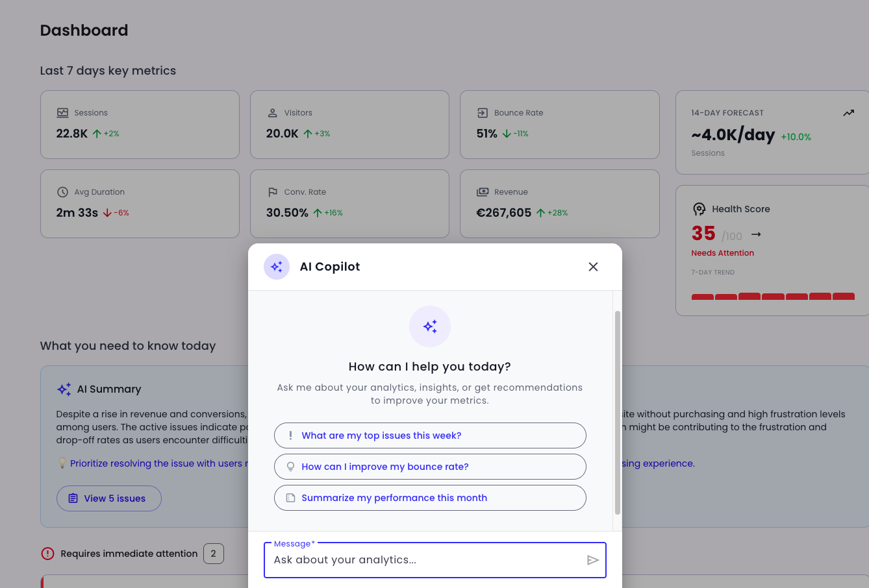Image resolution: width=869 pixels, height=588 pixels.
Task: Click the +10.0% forecast change
Action: point(796,137)
